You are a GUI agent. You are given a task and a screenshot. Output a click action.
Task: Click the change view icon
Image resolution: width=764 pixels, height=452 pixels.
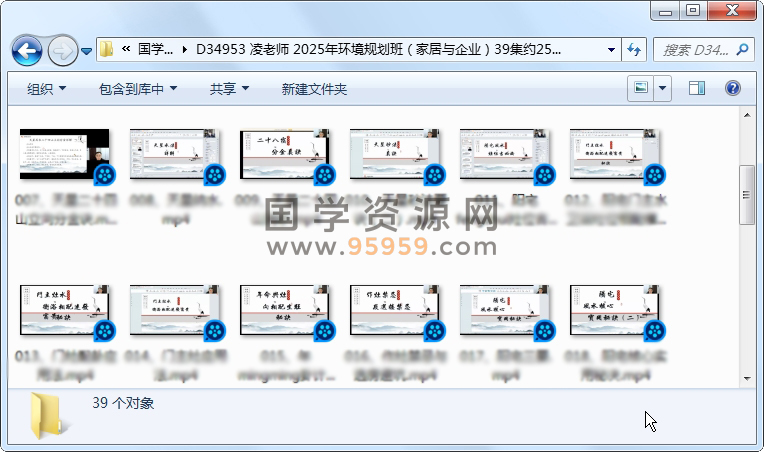click(640, 89)
